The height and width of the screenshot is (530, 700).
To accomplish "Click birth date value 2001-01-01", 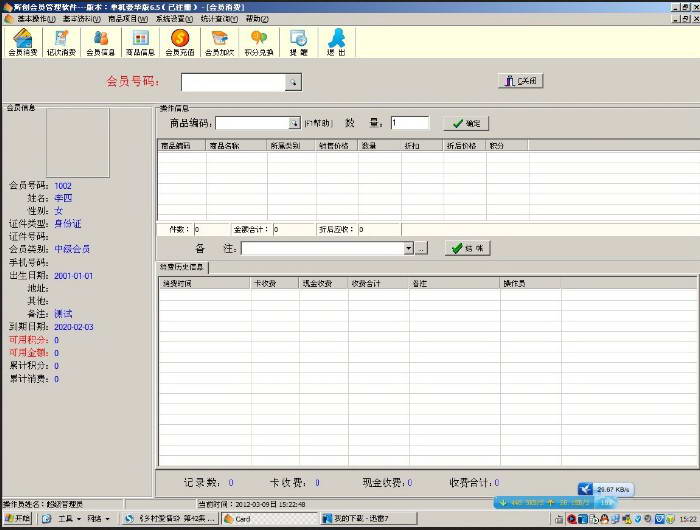I will coord(74,276).
